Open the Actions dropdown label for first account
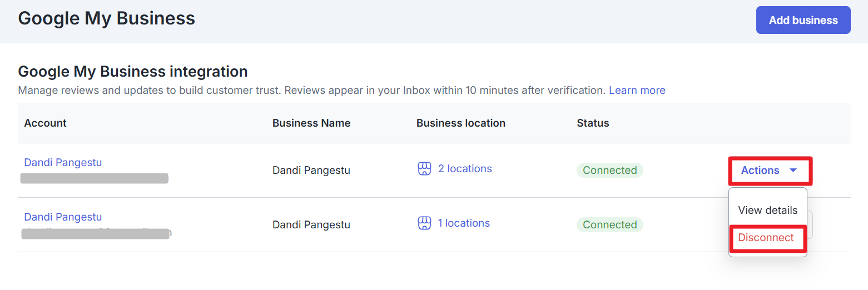 tap(760, 171)
